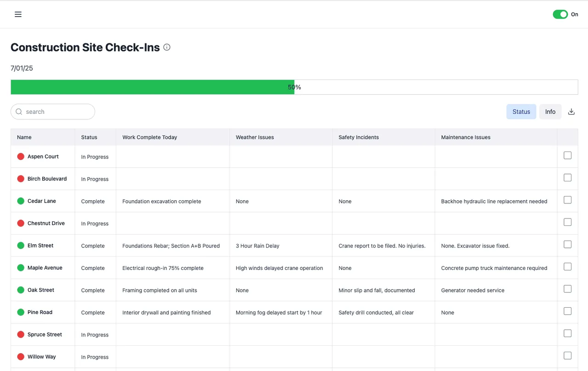Check the box for Maple Avenue row
This screenshot has height=371, width=588.
[568, 267]
